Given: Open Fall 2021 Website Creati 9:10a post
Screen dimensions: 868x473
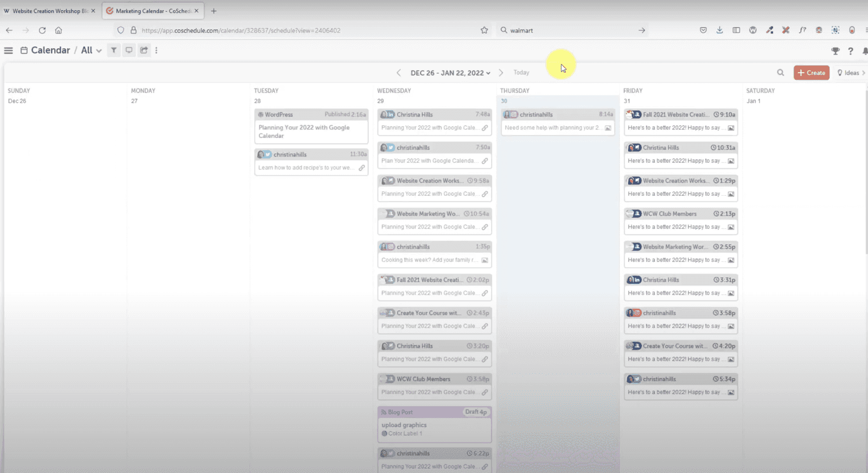Looking at the screenshot, I should (x=681, y=122).
